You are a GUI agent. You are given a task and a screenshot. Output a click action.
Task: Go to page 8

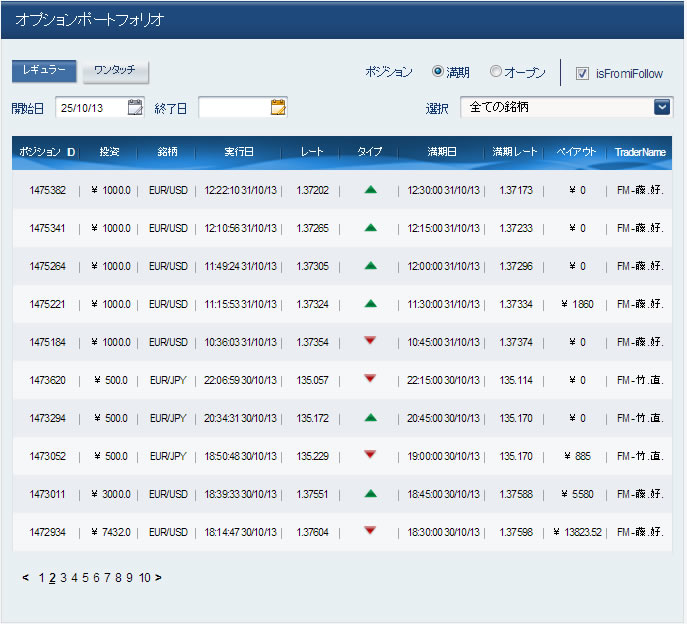(118, 578)
